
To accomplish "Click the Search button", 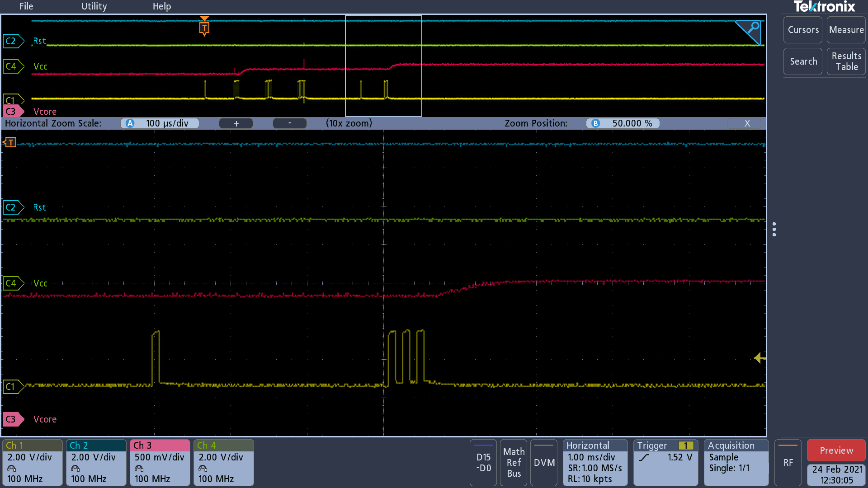I will tap(803, 61).
